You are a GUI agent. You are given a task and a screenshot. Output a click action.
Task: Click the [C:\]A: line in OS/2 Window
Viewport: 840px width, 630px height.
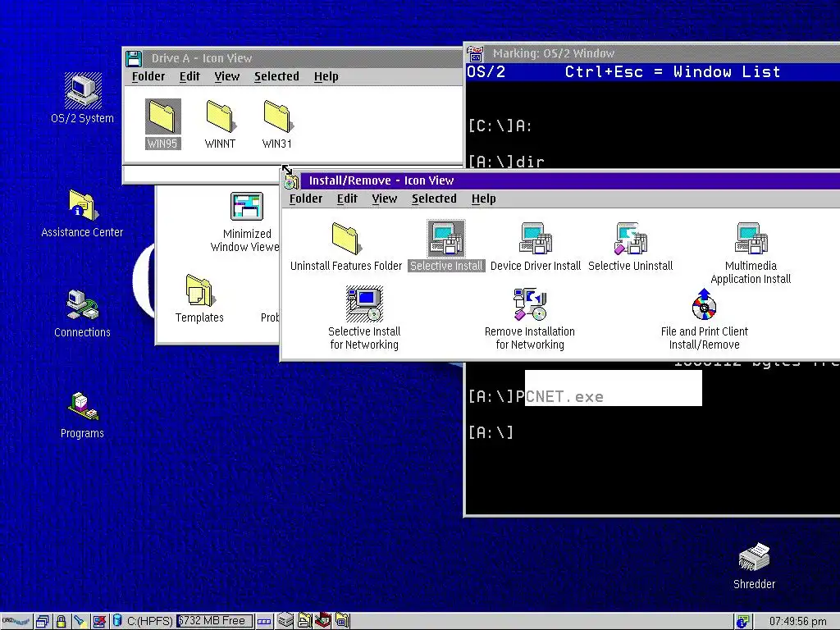click(500, 126)
